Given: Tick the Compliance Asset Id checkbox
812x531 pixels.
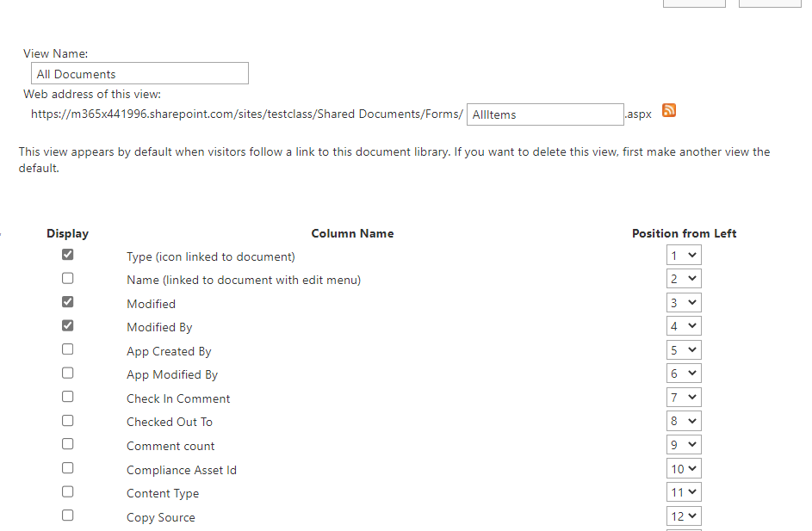Looking at the screenshot, I should (67, 468).
